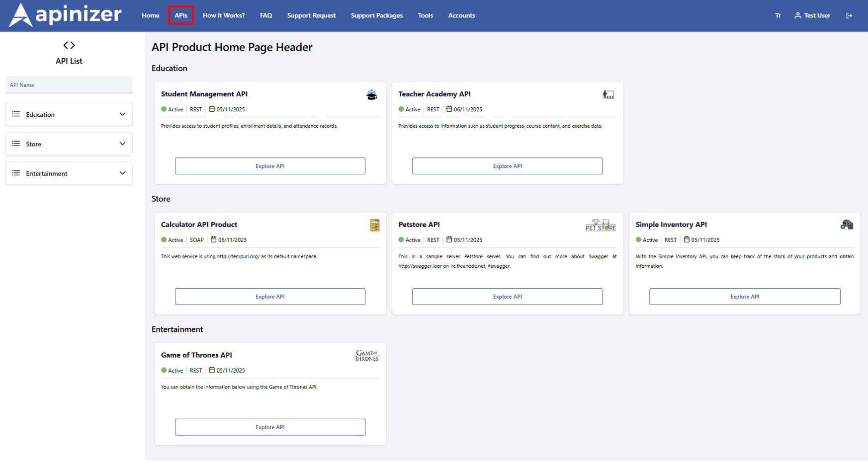Click the boxes icon on Simple Inventory API
The height and width of the screenshot is (463, 868).
point(847,225)
